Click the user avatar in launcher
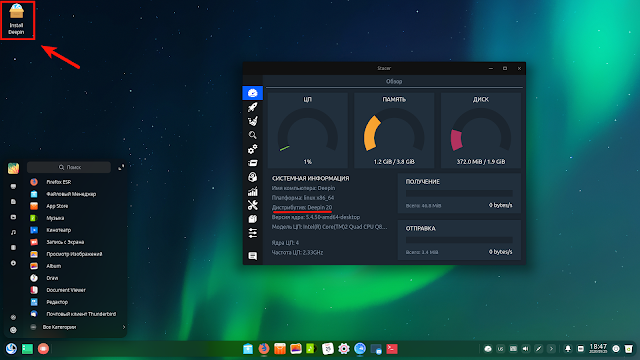Viewport: 640px width, 360px height. [x=13, y=168]
